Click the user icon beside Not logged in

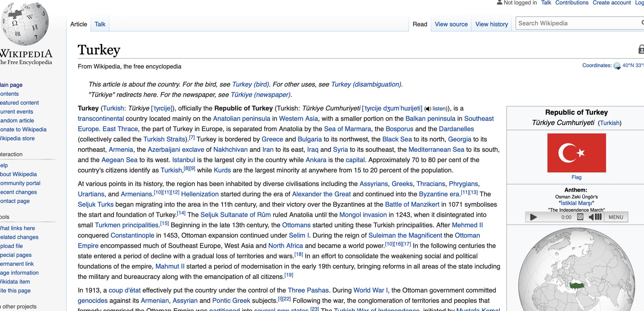pyautogui.click(x=499, y=3)
